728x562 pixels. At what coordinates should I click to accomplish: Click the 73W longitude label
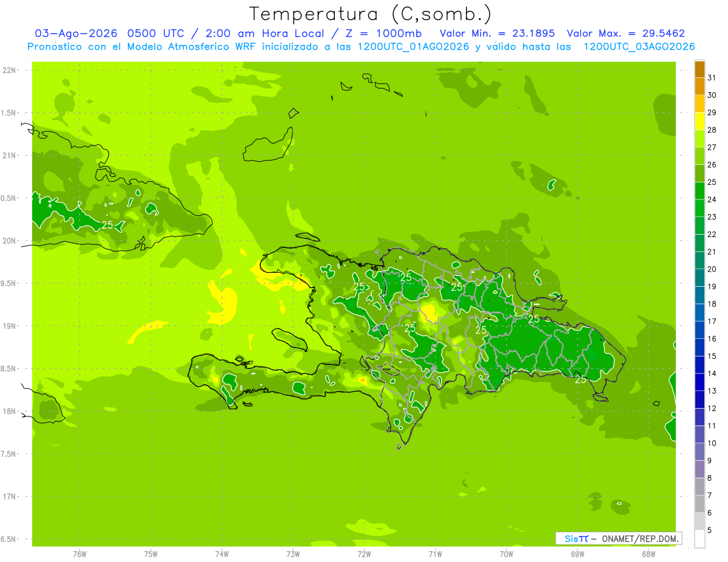pyautogui.click(x=293, y=554)
